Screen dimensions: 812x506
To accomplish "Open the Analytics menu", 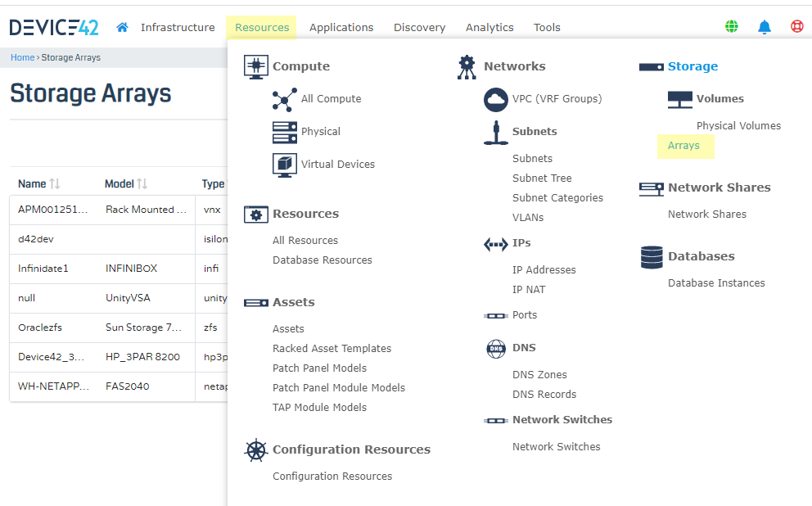I will pos(489,27).
